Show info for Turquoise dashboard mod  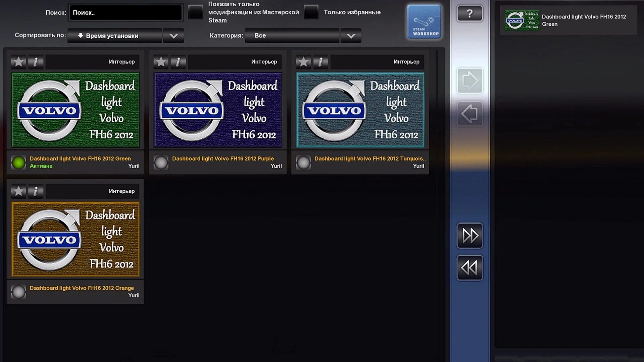point(321,62)
